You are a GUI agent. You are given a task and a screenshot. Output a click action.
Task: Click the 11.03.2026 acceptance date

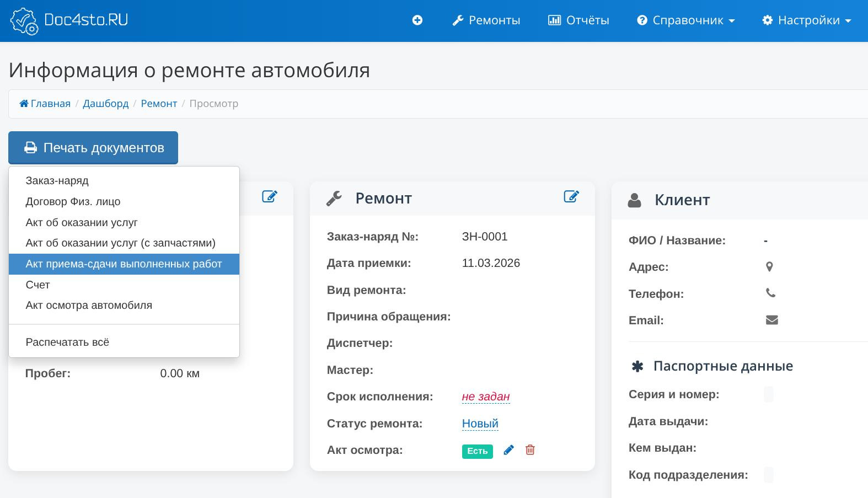coord(491,263)
